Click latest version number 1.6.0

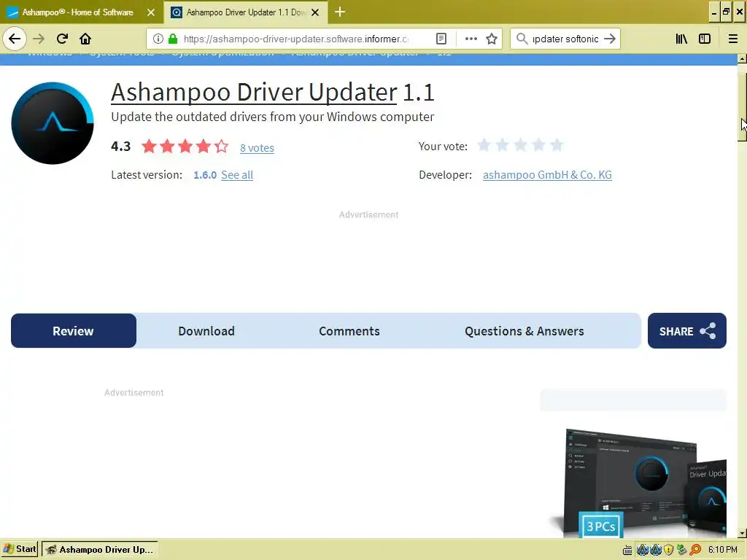tap(205, 175)
